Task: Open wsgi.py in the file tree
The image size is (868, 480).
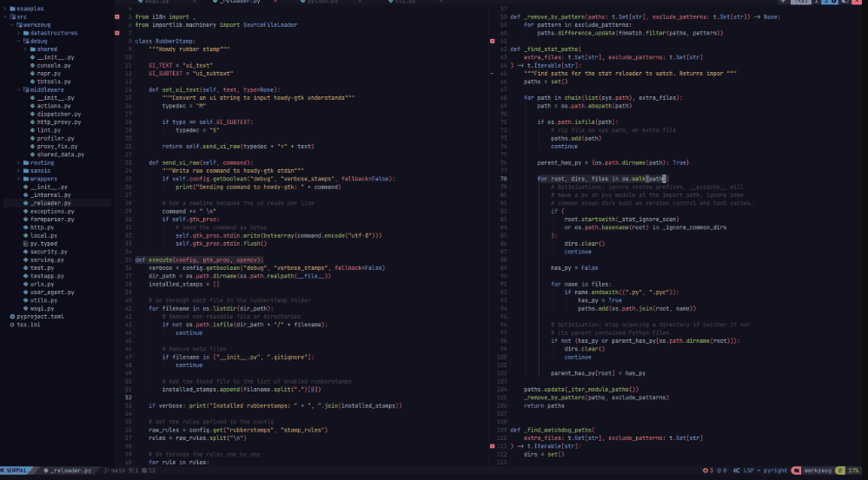Action: [x=42, y=309]
